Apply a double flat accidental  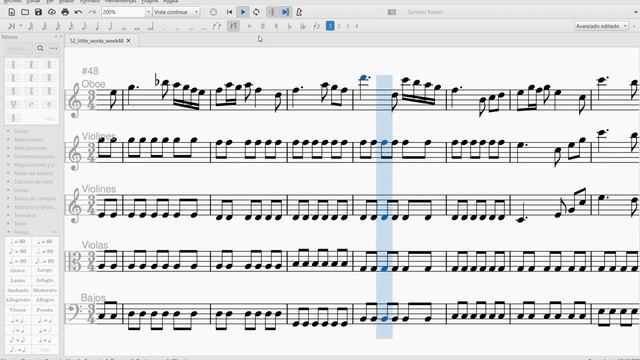pyautogui.click(x=303, y=26)
